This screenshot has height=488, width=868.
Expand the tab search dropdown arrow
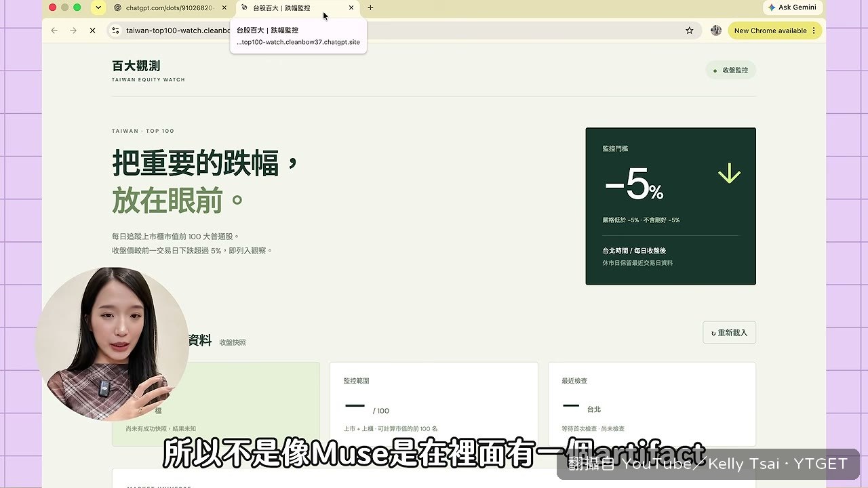point(98,7)
